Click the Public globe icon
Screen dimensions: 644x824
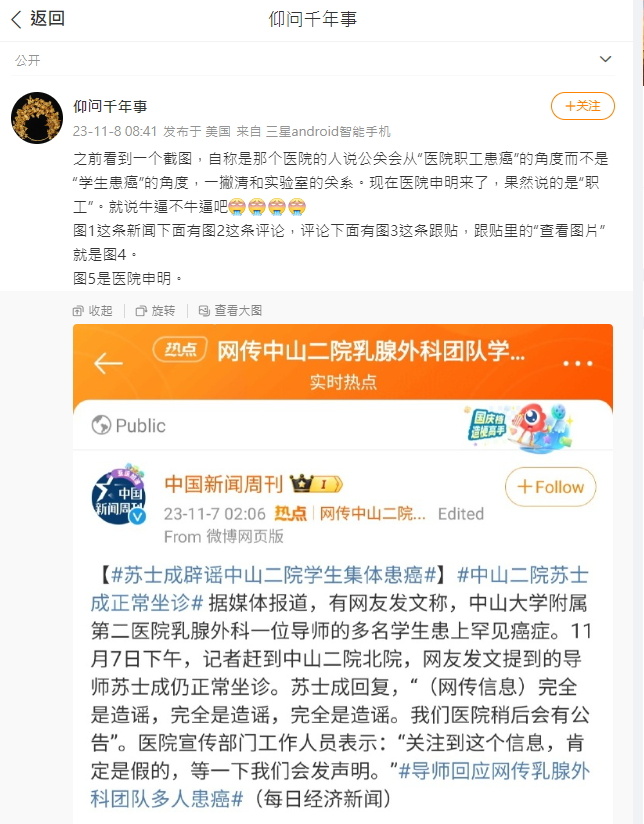coord(101,425)
